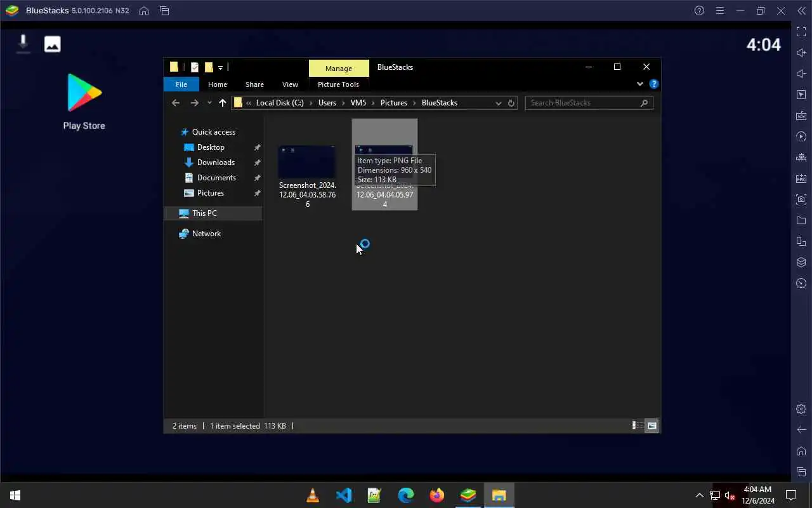Click Users in the address path

[327, 103]
